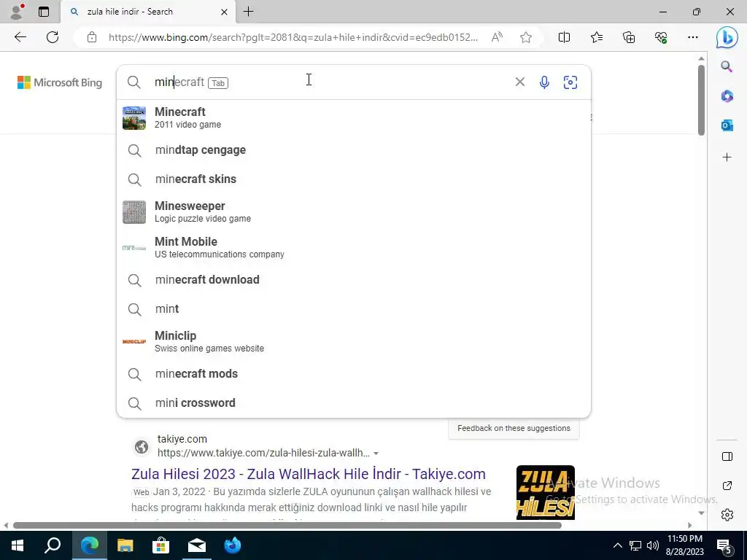Reload the page with refresh icon
This screenshot has width=747, height=560.
tap(53, 37)
